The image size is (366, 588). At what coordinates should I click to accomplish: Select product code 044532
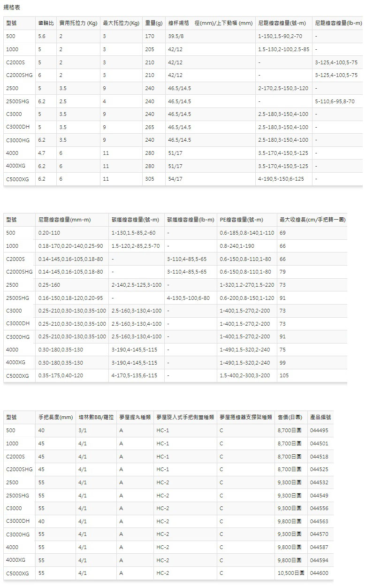point(319,482)
